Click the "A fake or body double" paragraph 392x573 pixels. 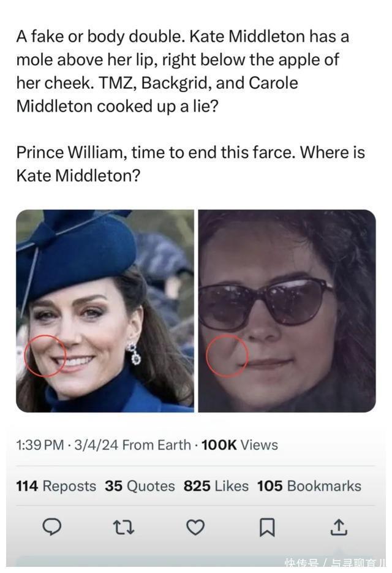[183, 71]
